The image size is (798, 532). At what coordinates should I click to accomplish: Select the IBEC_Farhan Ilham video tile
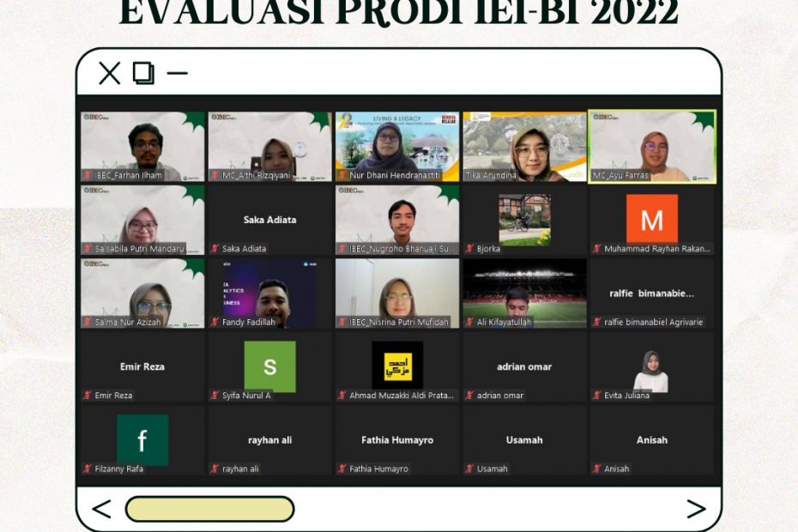pyautogui.click(x=142, y=146)
